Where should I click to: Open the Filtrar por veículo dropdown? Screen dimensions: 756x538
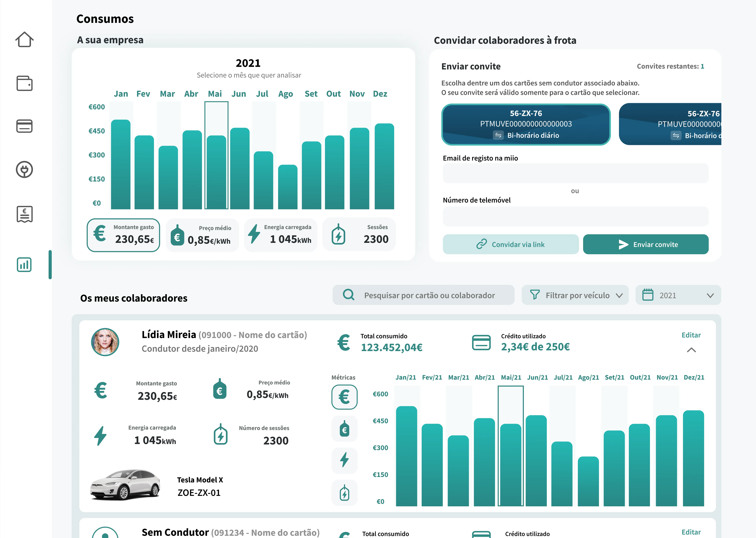click(575, 295)
